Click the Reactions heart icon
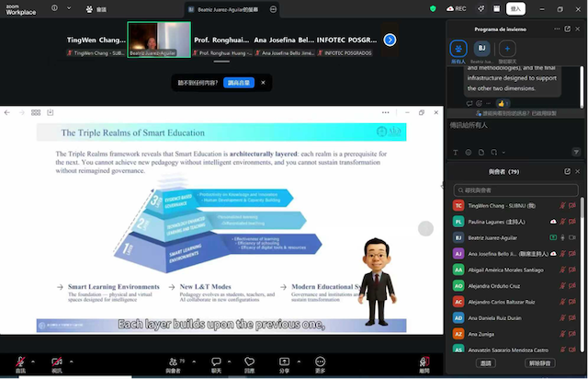 249,361
